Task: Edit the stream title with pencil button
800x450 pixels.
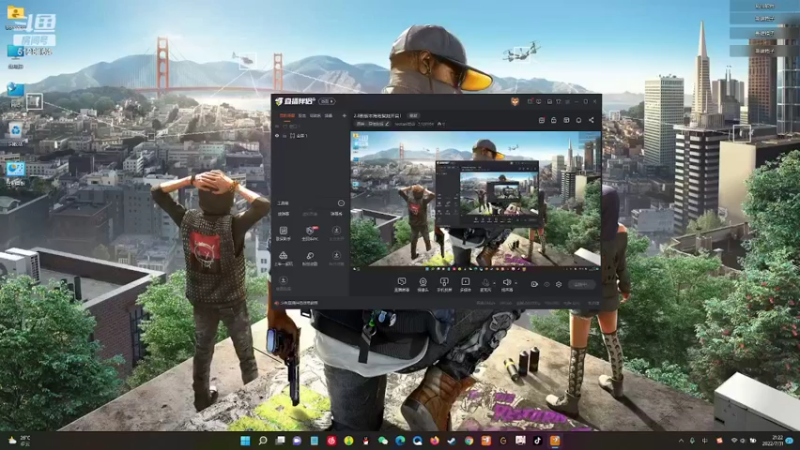Action: click(387, 124)
